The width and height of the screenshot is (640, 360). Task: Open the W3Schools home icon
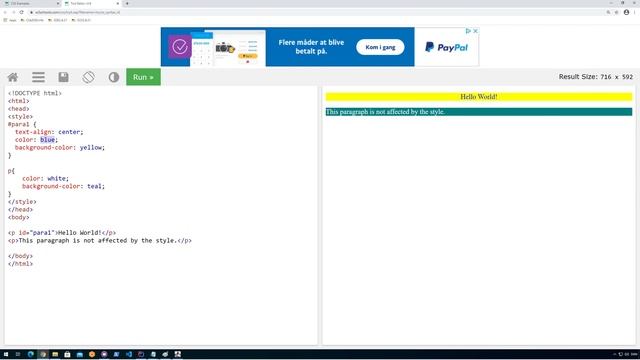click(13, 77)
